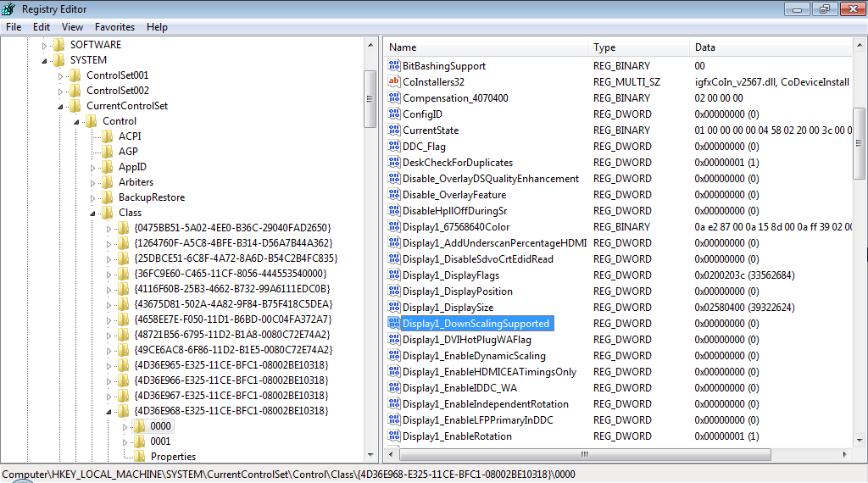868x483 pixels.
Task: Select the {36FC9E60-C465-11CF-8056-444553540000} key
Action: pos(231,274)
